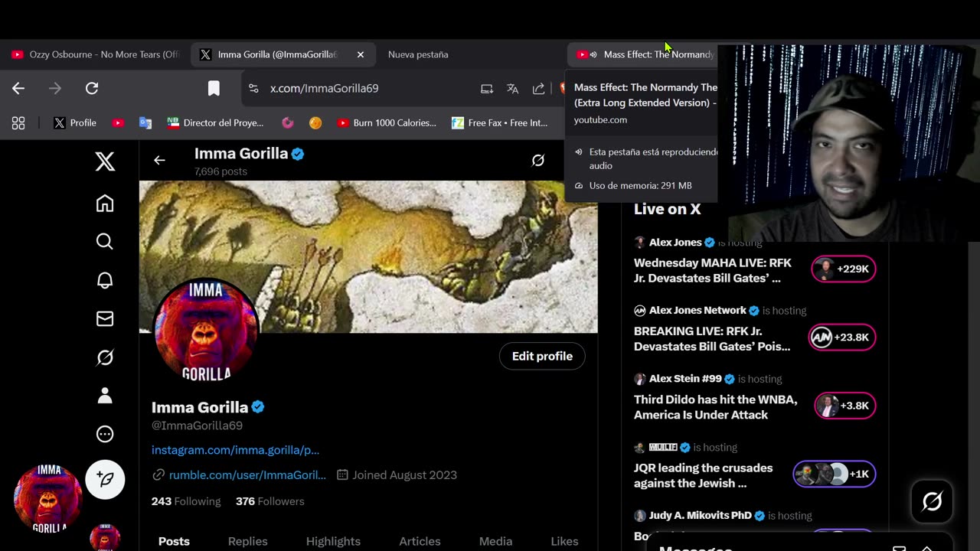
Task: Open Free Fax bookmark
Action: point(500,122)
